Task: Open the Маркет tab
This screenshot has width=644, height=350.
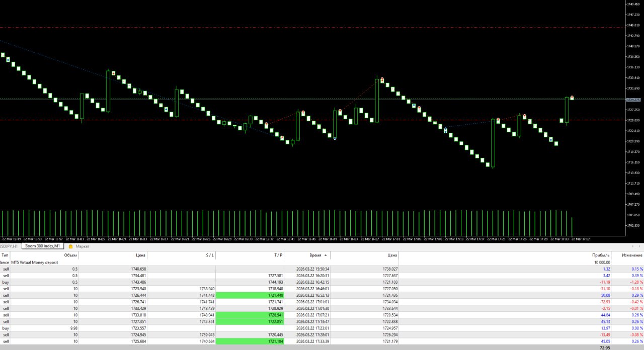Action: click(x=82, y=246)
